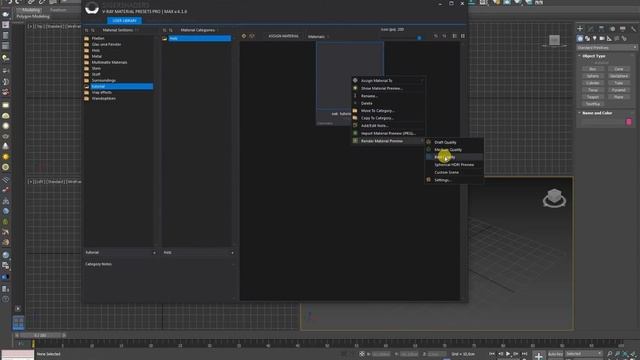Select Custom Scene render option
Screen dimensions: 640x360
click(x=454, y=172)
